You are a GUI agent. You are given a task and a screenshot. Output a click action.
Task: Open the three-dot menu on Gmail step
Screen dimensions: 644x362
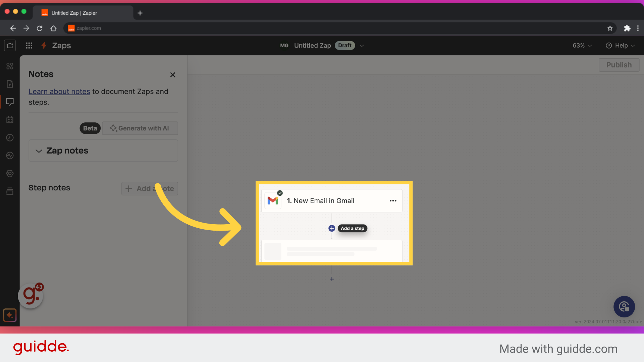(x=393, y=201)
